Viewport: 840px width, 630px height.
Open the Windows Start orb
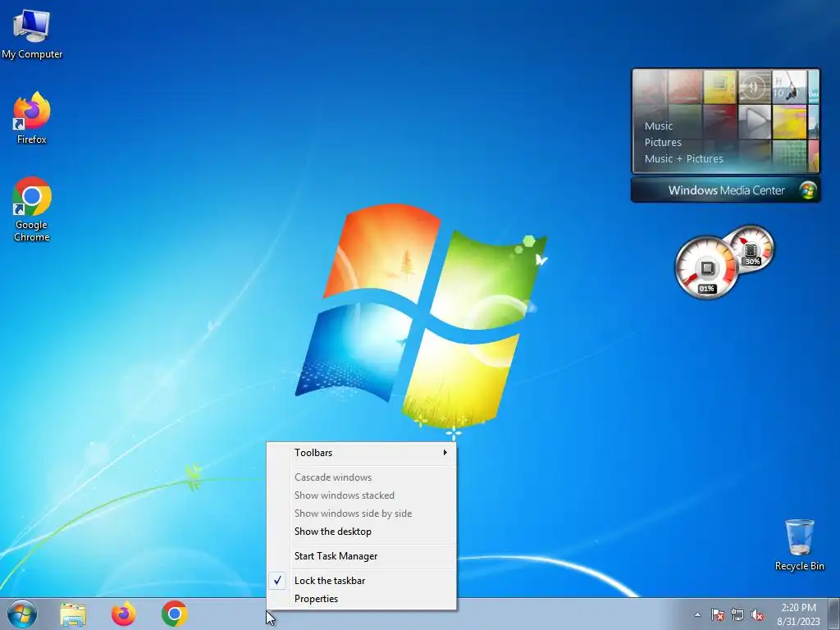[22, 614]
